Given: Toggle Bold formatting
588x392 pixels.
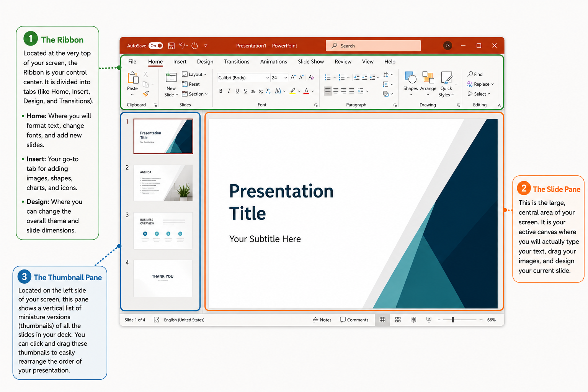Looking at the screenshot, I should pos(221,91).
